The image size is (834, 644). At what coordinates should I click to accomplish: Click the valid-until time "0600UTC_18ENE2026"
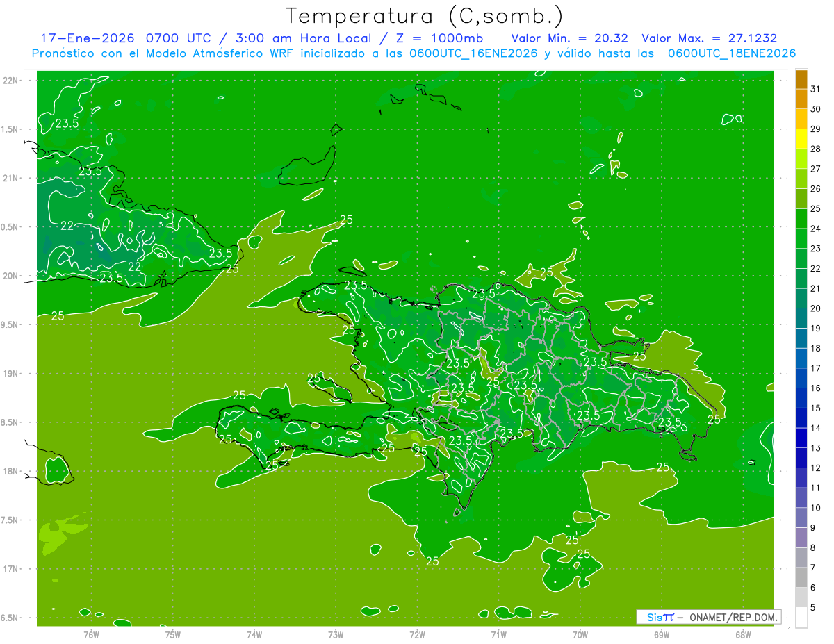731,53
